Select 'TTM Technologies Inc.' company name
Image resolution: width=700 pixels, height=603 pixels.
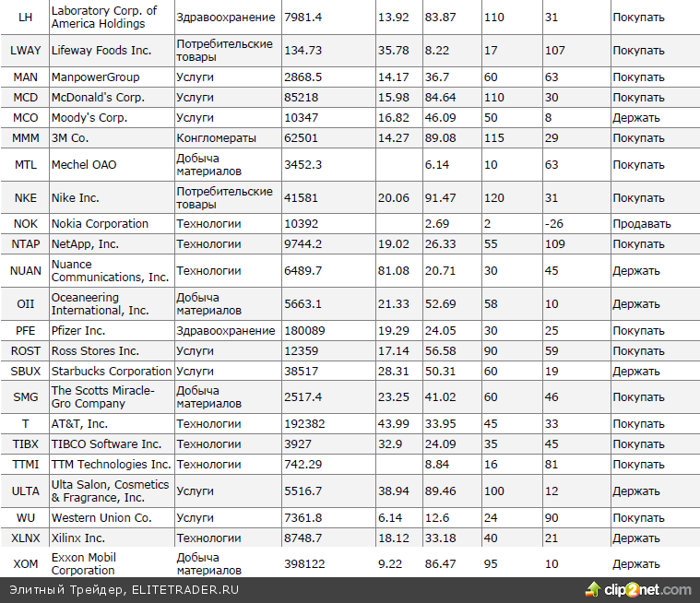pyautogui.click(x=112, y=465)
